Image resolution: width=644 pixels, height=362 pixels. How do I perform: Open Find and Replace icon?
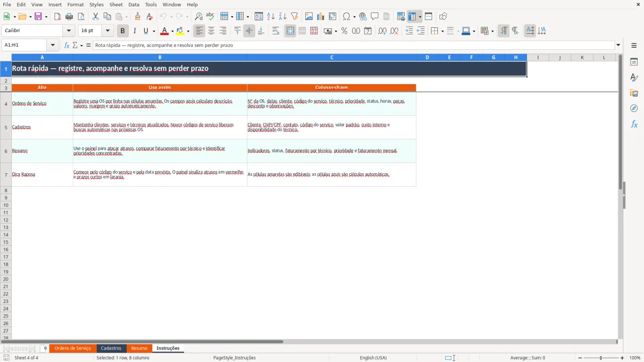199,17
